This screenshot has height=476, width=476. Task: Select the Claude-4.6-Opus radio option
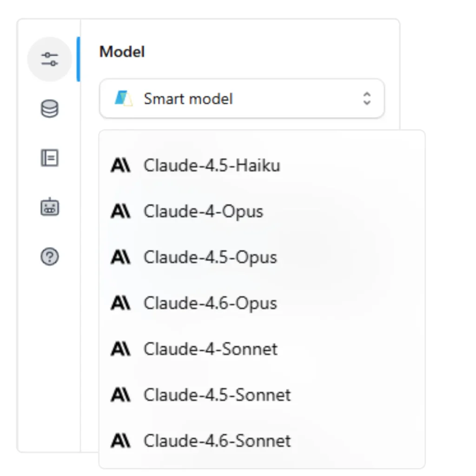[210, 303]
